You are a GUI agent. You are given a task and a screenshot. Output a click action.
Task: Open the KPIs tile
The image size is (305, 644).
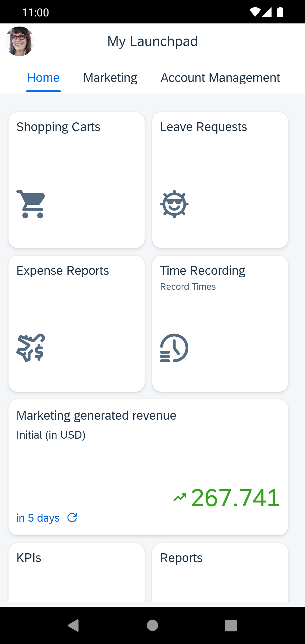click(77, 573)
